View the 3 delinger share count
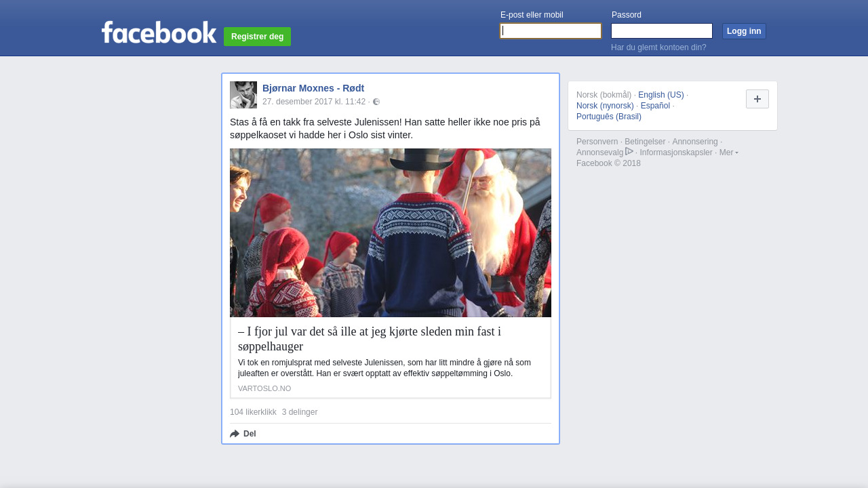868x488 pixels. [300, 412]
